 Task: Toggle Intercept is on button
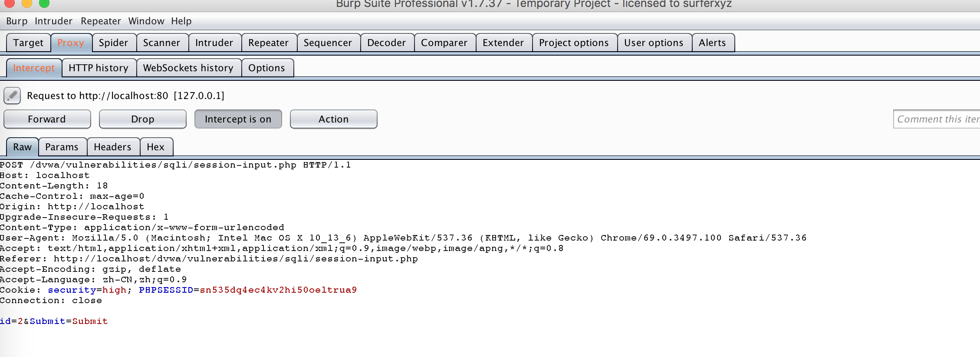tap(238, 119)
